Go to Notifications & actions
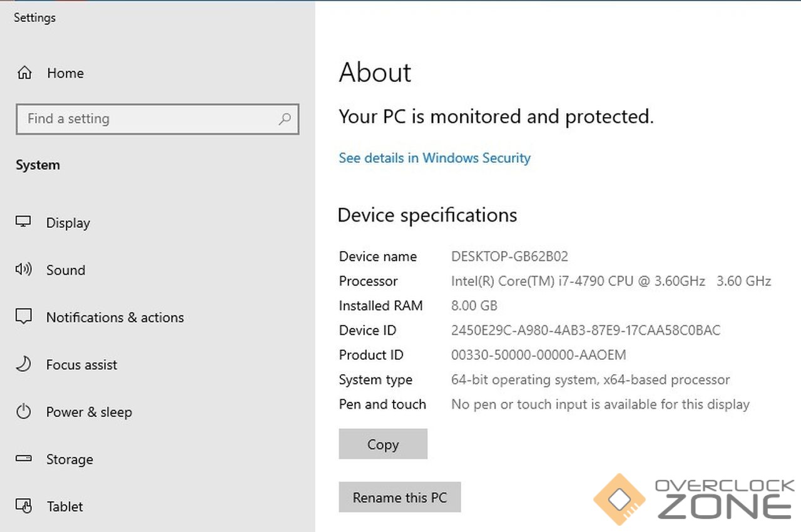The image size is (801, 532). [x=115, y=317]
